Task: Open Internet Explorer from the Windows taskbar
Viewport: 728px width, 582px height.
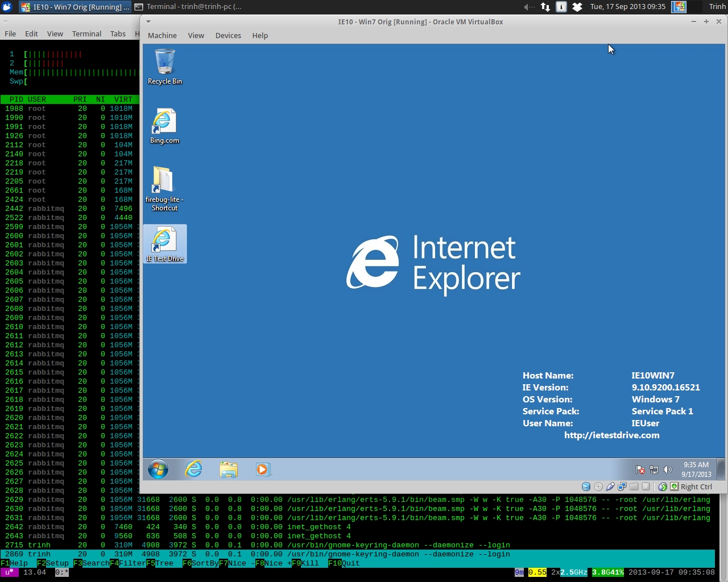Action: [x=193, y=469]
